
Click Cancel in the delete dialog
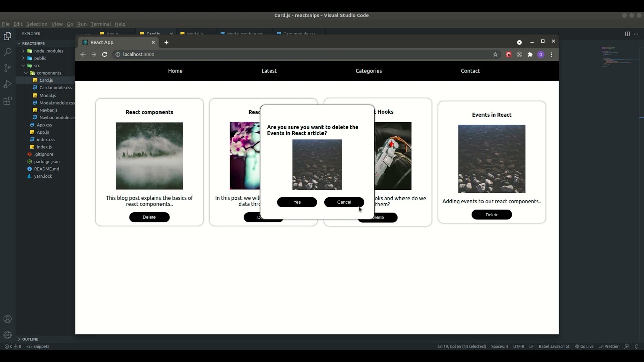click(344, 202)
